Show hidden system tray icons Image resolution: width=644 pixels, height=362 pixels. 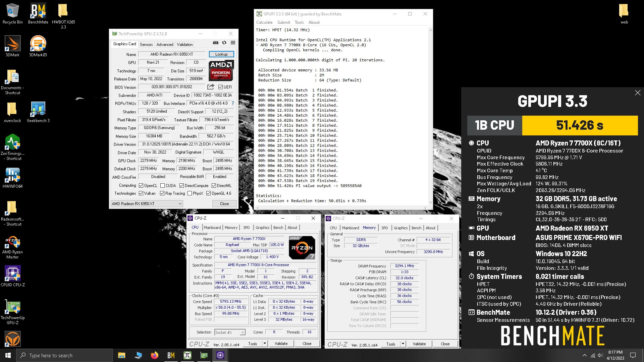585,355
